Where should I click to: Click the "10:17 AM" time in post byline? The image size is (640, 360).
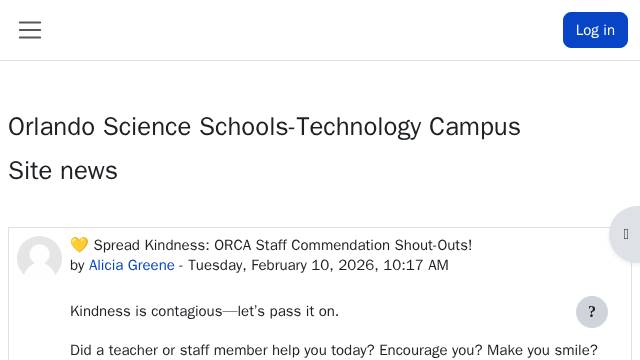[416, 265]
